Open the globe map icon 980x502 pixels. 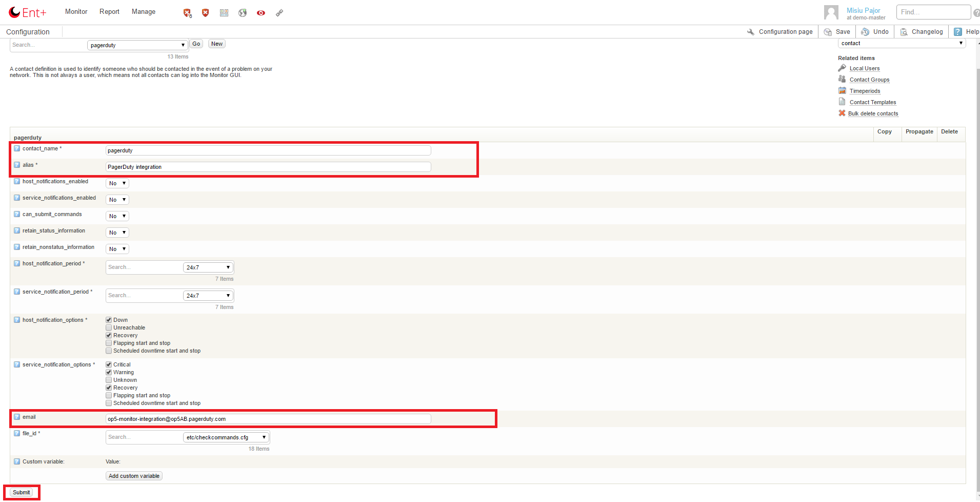[243, 13]
